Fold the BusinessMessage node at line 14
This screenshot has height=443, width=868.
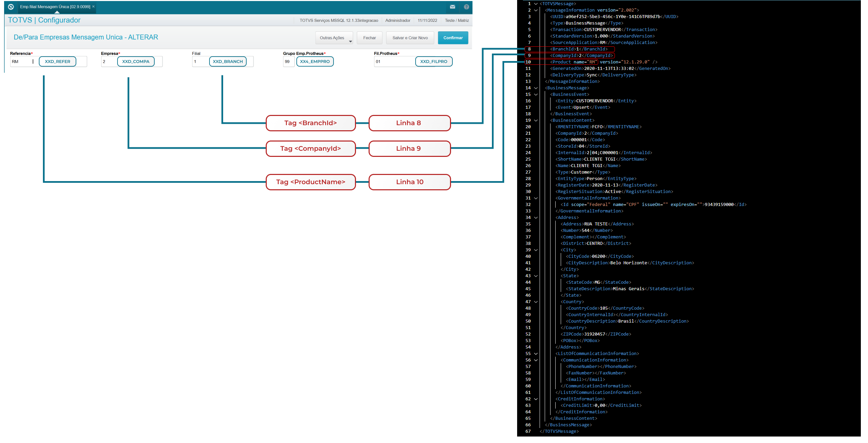click(536, 88)
